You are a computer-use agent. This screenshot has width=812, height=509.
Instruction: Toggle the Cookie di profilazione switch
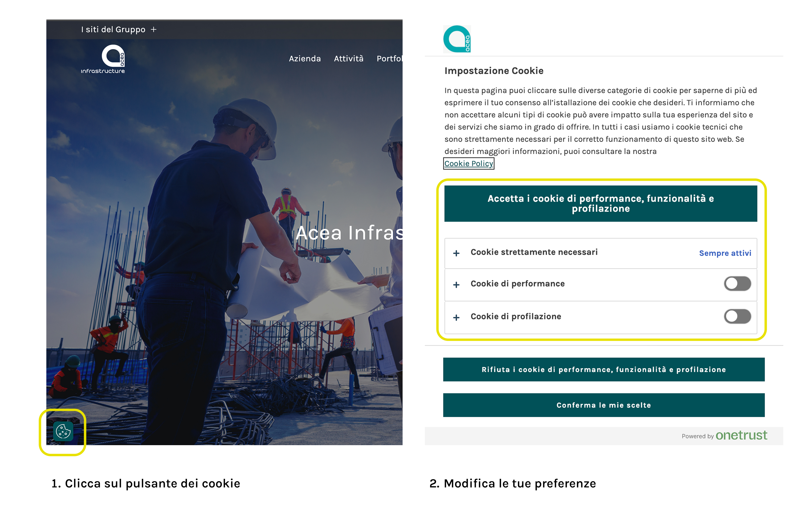pos(737,316)
